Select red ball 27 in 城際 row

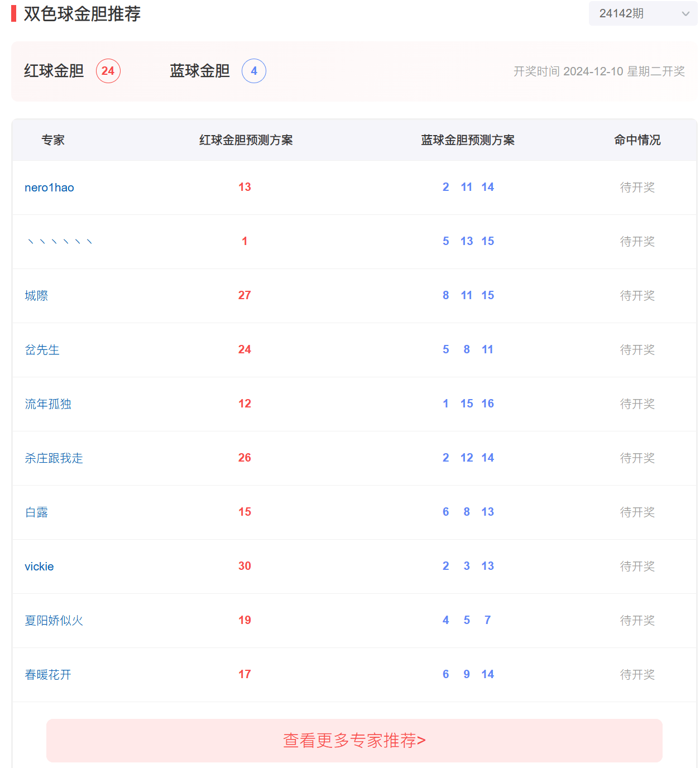click(x=244, y=295)
